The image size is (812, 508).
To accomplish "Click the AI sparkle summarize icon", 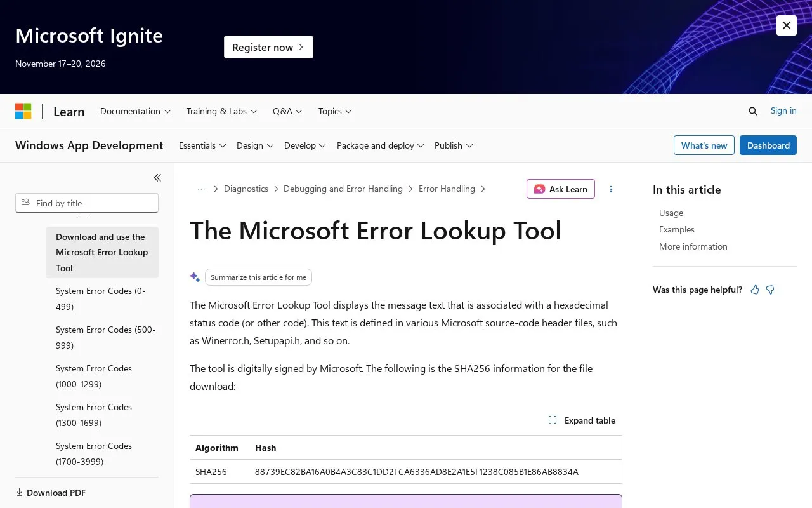I will pos(195,277).
